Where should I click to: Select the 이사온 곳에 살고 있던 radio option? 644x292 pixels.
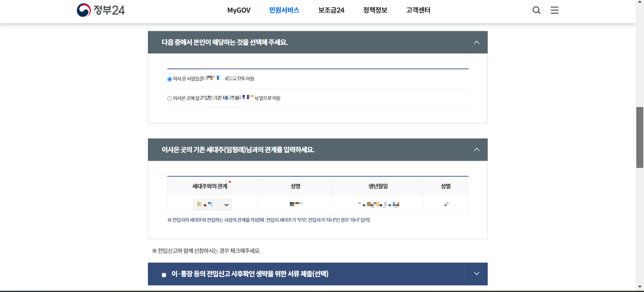pos(170,99)
